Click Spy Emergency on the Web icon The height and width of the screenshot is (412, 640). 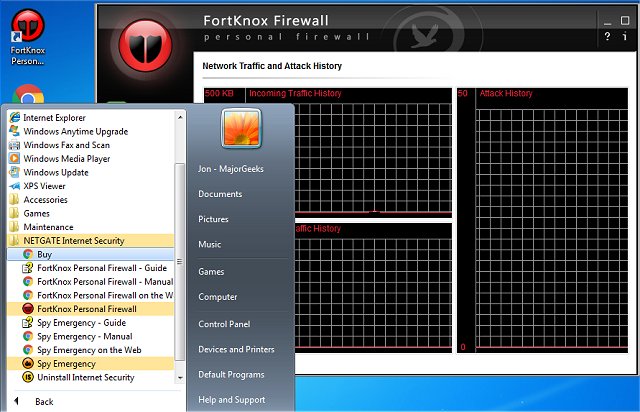click(28, 350)
